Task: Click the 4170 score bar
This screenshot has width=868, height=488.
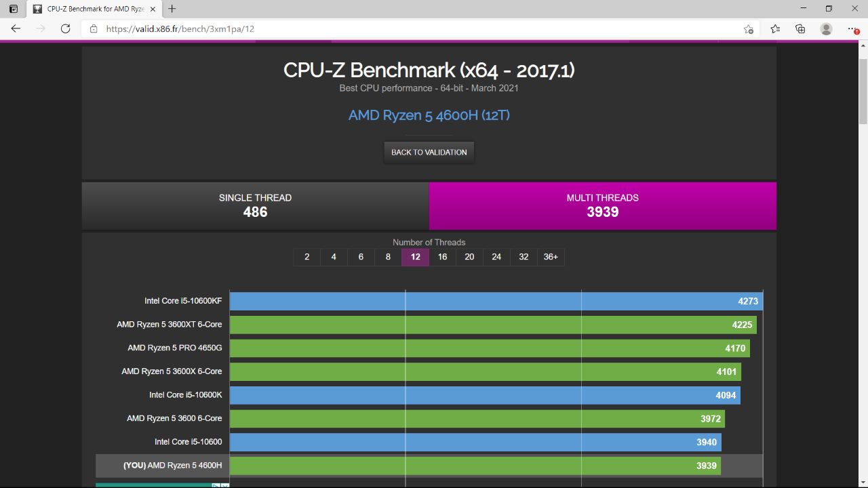Action: pyautogui.click(x=490, y=348)
